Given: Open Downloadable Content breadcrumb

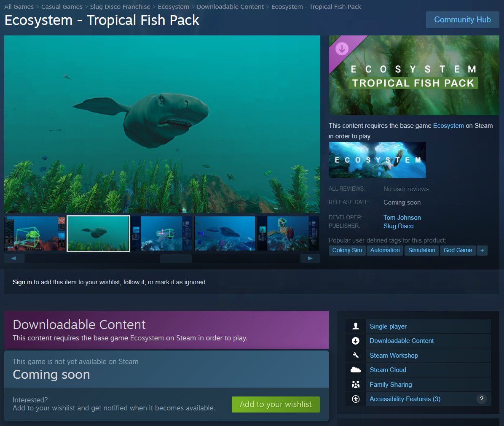Looking at the screenshot, I should (x=230, y=7).
